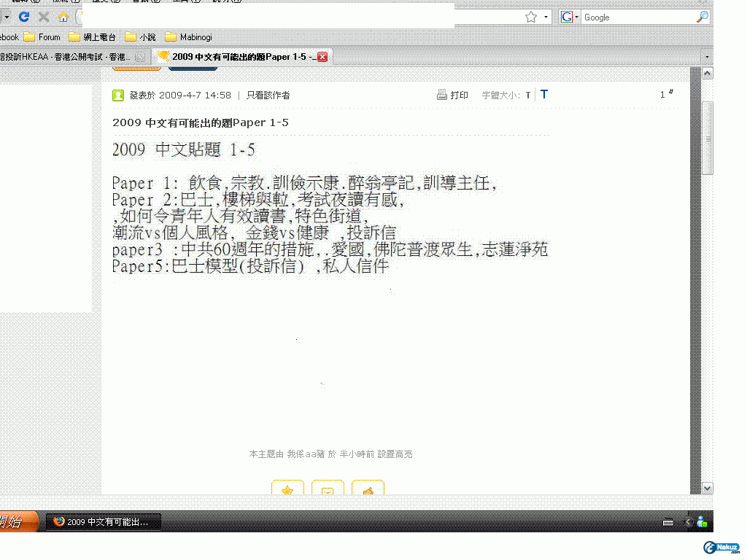The image size is (747, 560).
Task: Select the smaller font size T
Action: coord(528,96)
